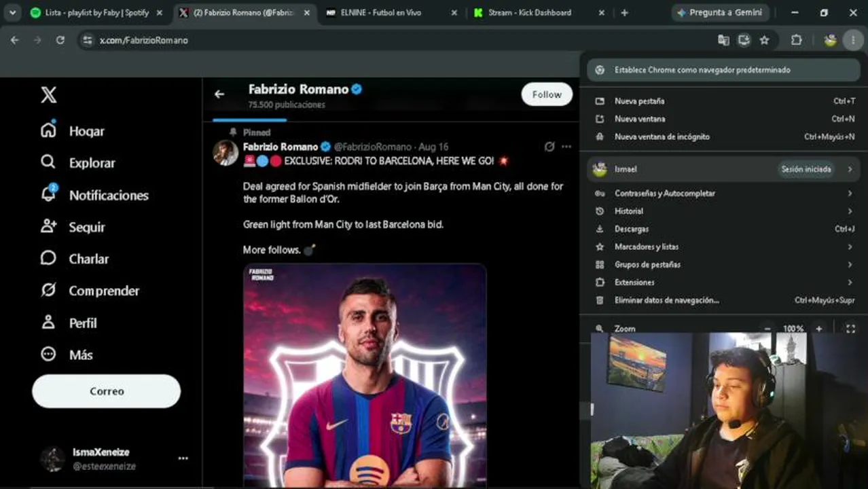This screenshot has width=868, height=489.
Task: Click the X logo in sidebar
Action: tap(48, 95)
